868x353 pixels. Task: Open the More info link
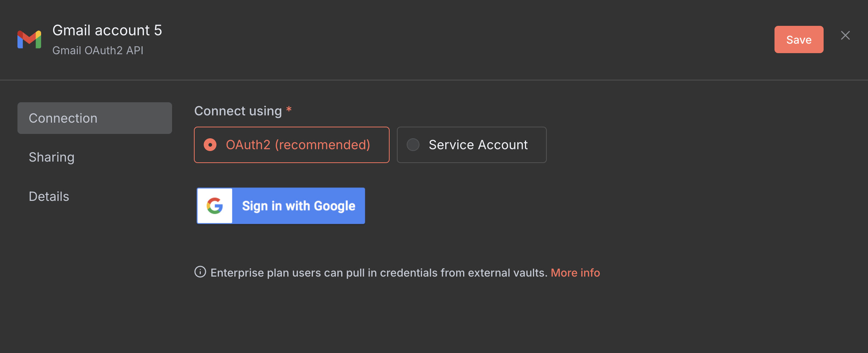click(x=575, y=273)
